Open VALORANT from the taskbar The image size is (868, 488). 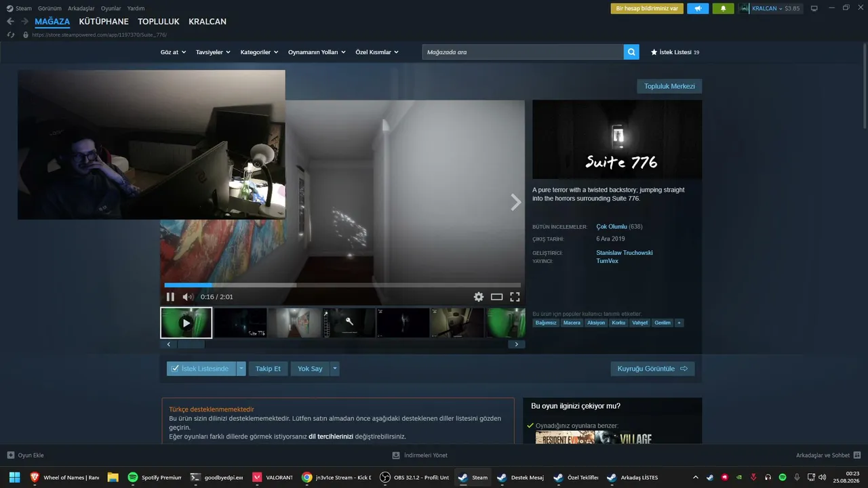pos(272,477)
